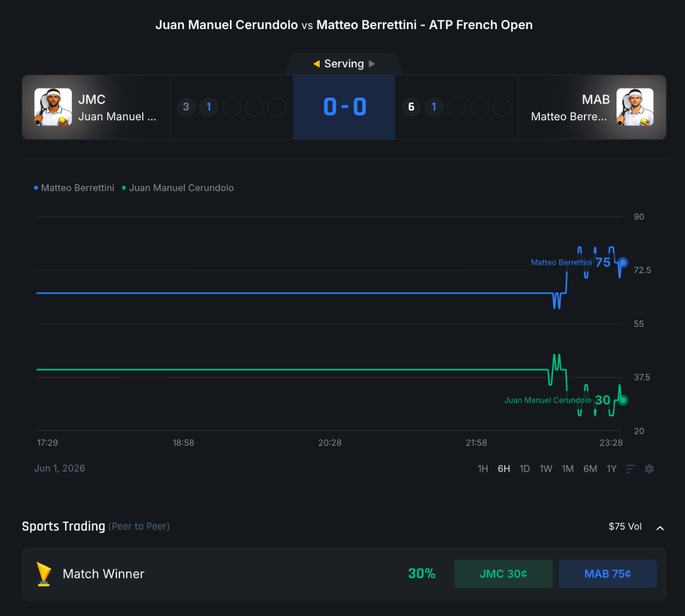Screen dimensions: 685x616
Task: Select the 6H time range
Action: [x=504, y=469]
